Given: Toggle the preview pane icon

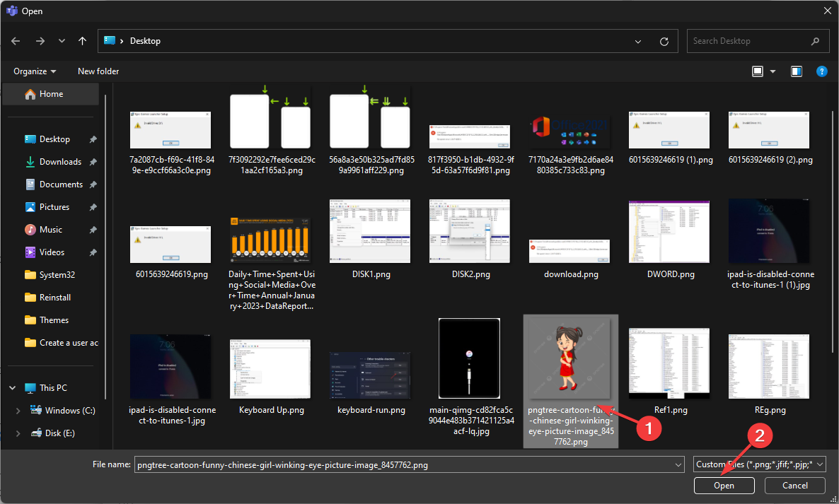Looking at the screenshot, I should click(797, 71).
